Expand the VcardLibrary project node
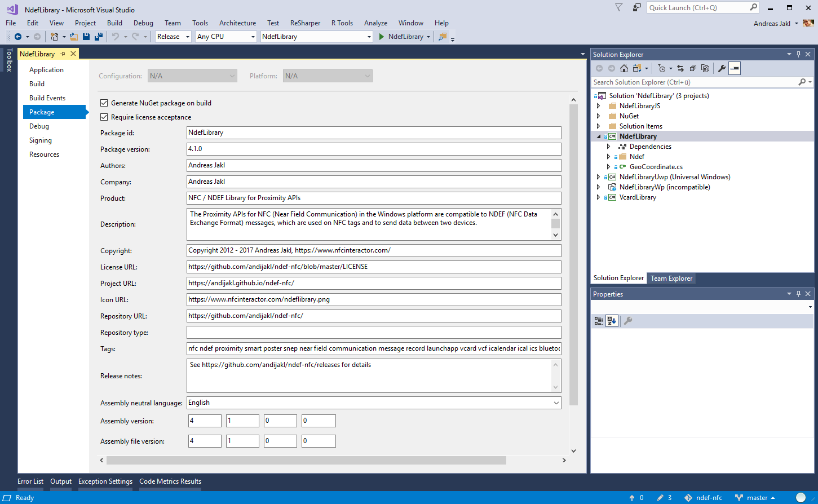The height and width of the screenshot is (504, 818). [599, 197]
